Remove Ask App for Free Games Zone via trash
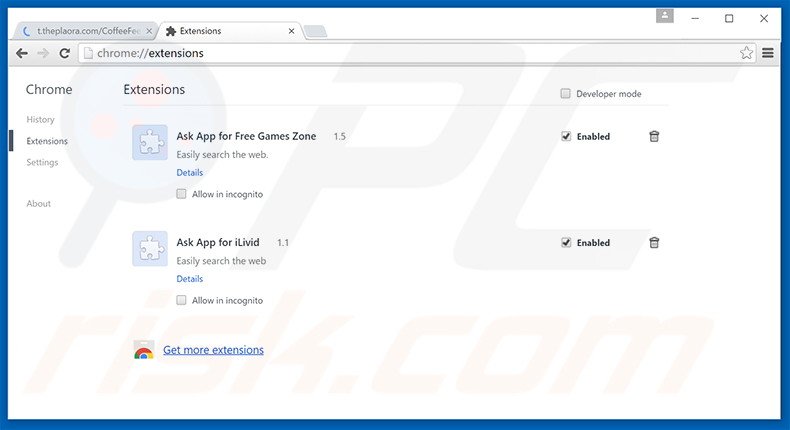The height and width of the screenshot is (430, 790). 654,136
